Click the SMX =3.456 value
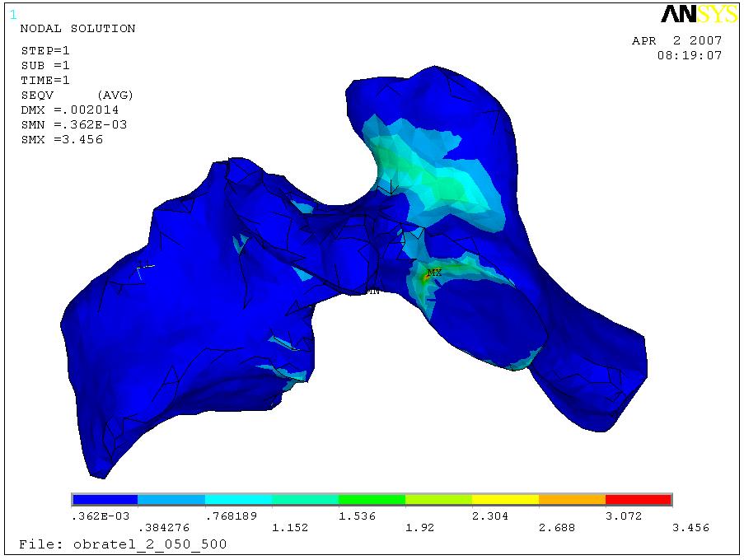 pos(62,139)
